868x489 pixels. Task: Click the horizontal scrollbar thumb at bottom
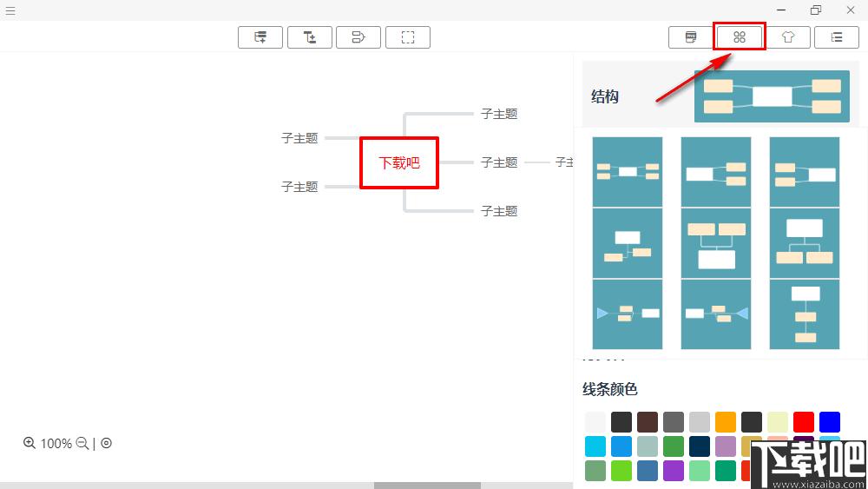[x=427, y=486]
